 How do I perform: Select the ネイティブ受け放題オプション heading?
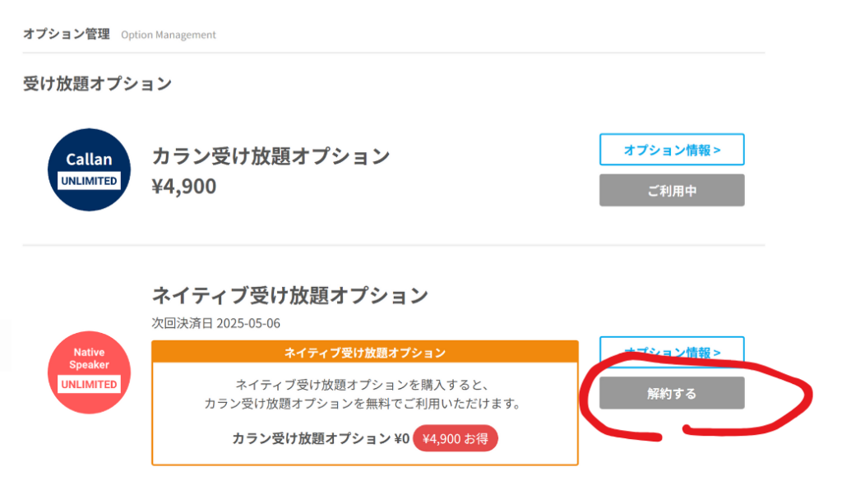tap(290, 295)
